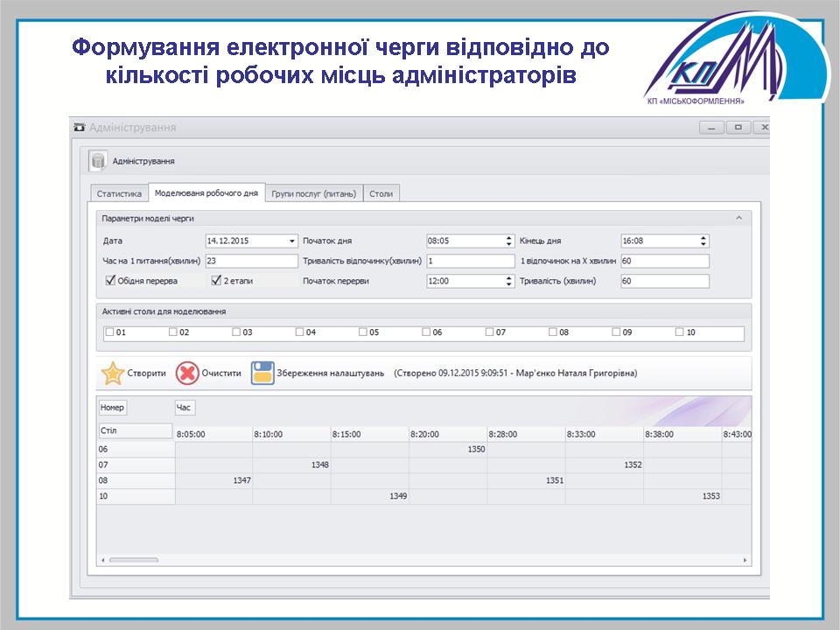Open the Групи послуг (питань) tab
The height and width of the screenshot is (630, 840).
[312, 193]
